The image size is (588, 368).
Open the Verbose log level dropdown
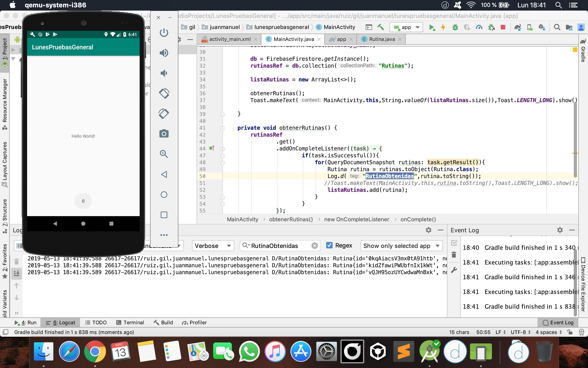pos(213,246)
